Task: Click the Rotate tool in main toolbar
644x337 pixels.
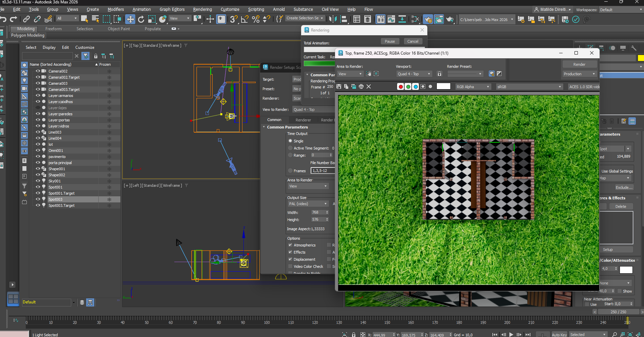Action: click(x=141, y=19)
